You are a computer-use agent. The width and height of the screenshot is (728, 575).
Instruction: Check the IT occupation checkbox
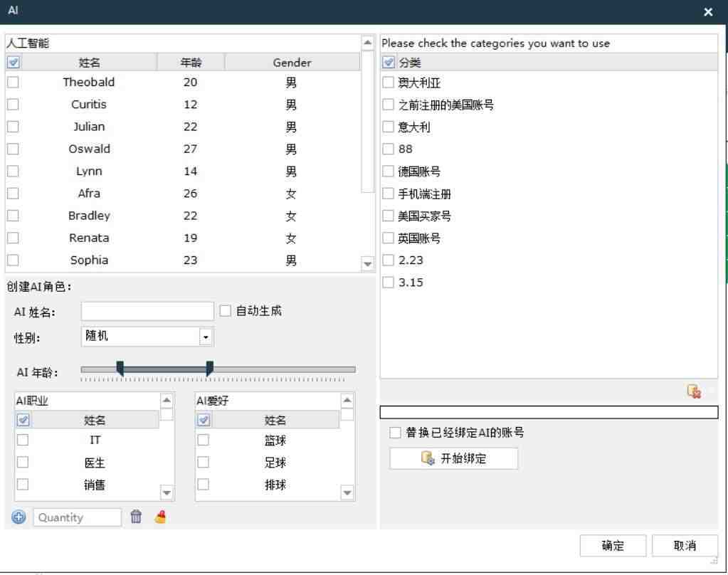pyautogui.click(x=23, y=440)
